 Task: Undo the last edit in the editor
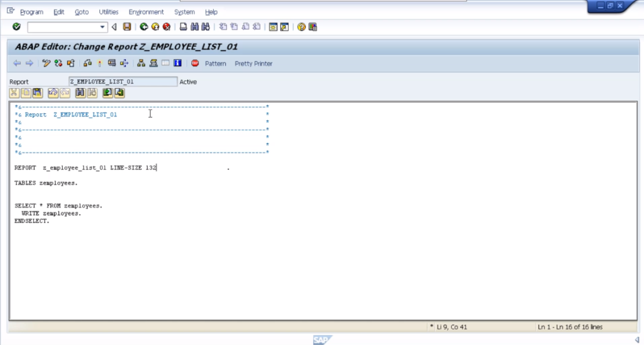click(x=53, y=93)
